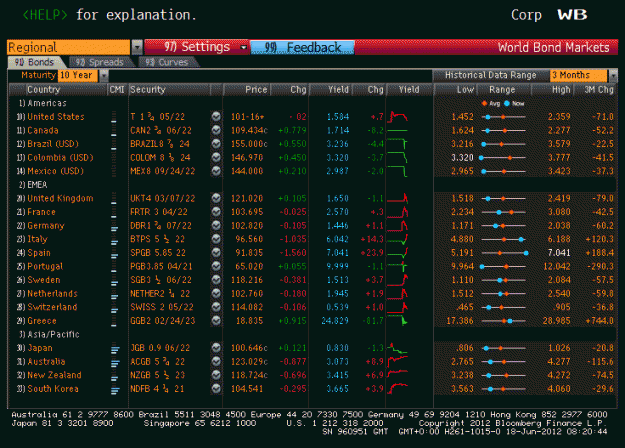Viewport: 625px width, 448px height.
Task: Click the Price column header
Action: point(247,90)
